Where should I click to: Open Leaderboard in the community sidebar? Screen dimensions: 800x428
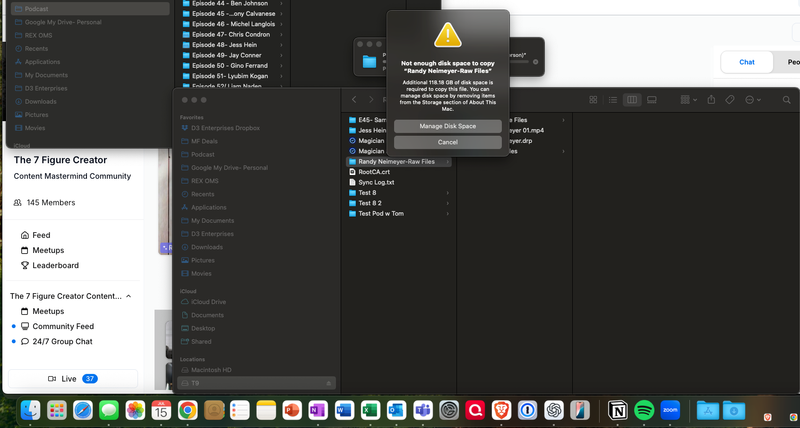[x=55, y=266]
